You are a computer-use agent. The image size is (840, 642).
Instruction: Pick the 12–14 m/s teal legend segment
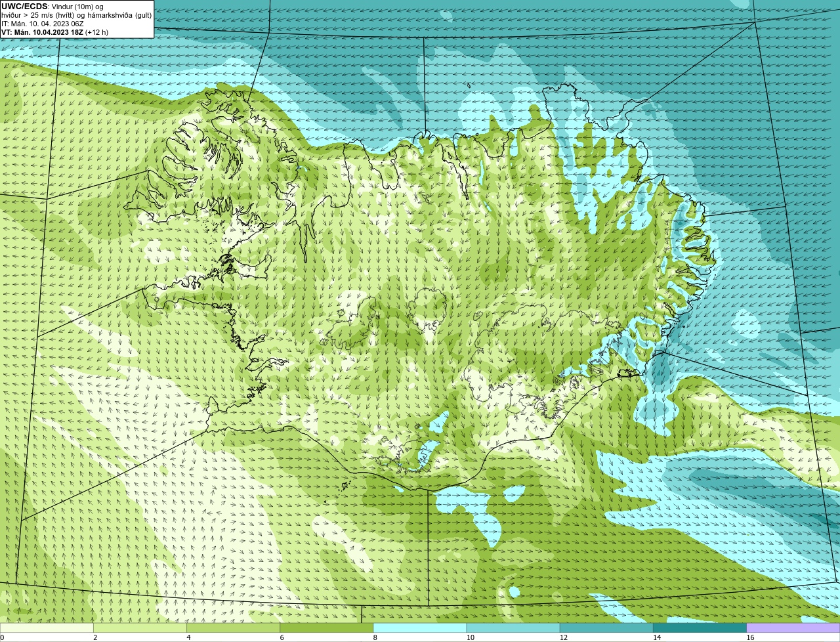606,628
